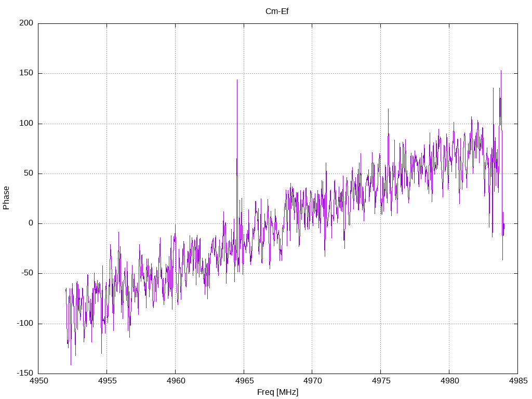Click x-axis tick value 4980

(449, 381)
